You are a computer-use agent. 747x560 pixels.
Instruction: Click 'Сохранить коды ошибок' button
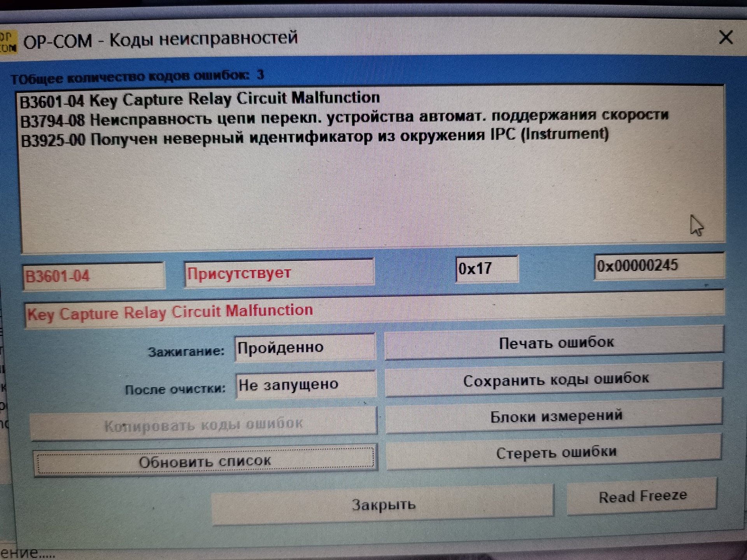coord(555,379)
